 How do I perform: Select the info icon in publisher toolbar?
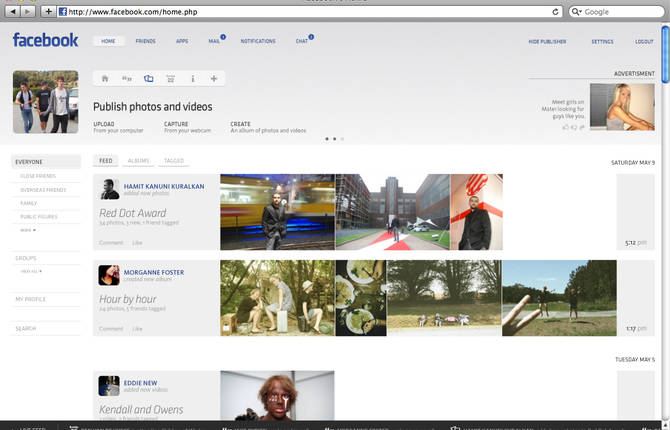(x=193, y=79)
